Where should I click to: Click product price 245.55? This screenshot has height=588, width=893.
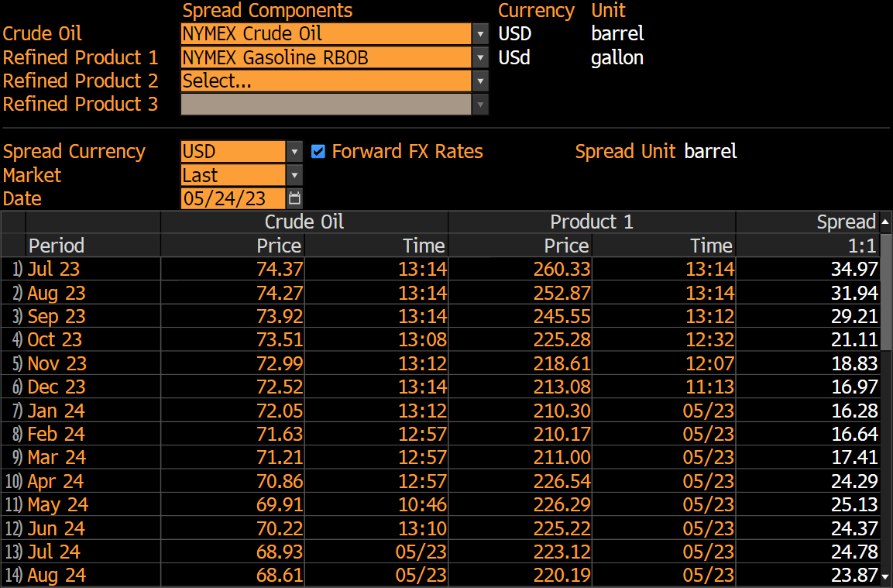pyautogui.click(x=562, y=316)
